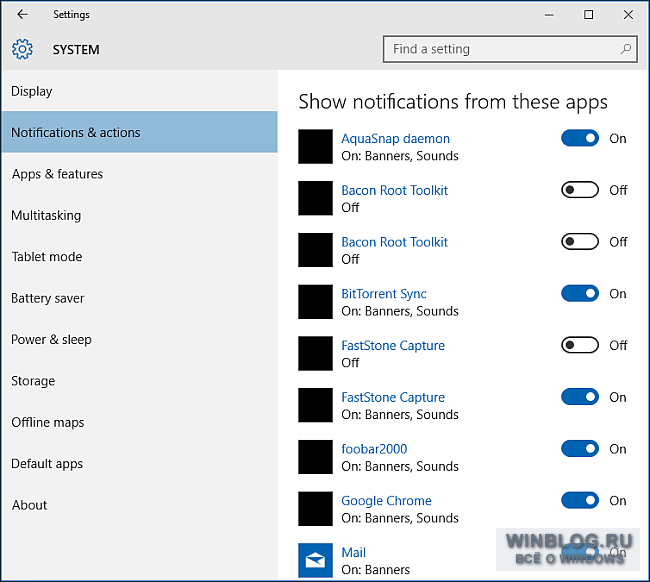Open BitTorrent Sync notification settings link
Image resolution: width=650 pixels, height=582 pixels.
point(383,294)
